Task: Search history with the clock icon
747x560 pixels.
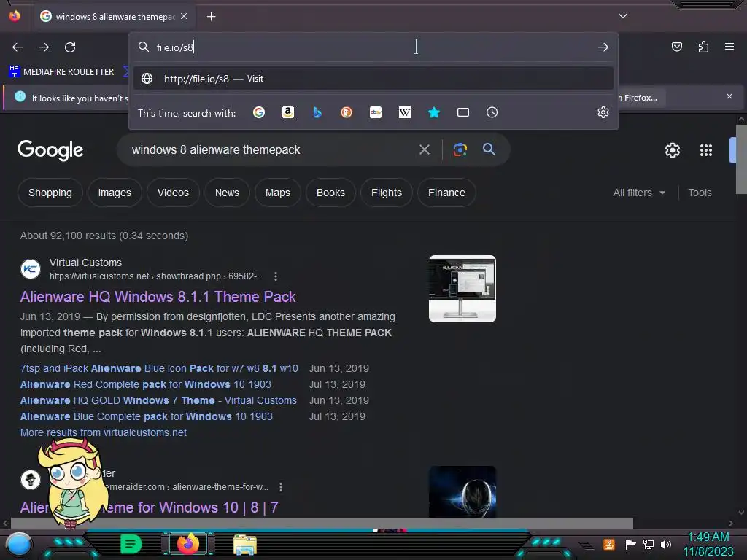Action: tap(492, 112)
